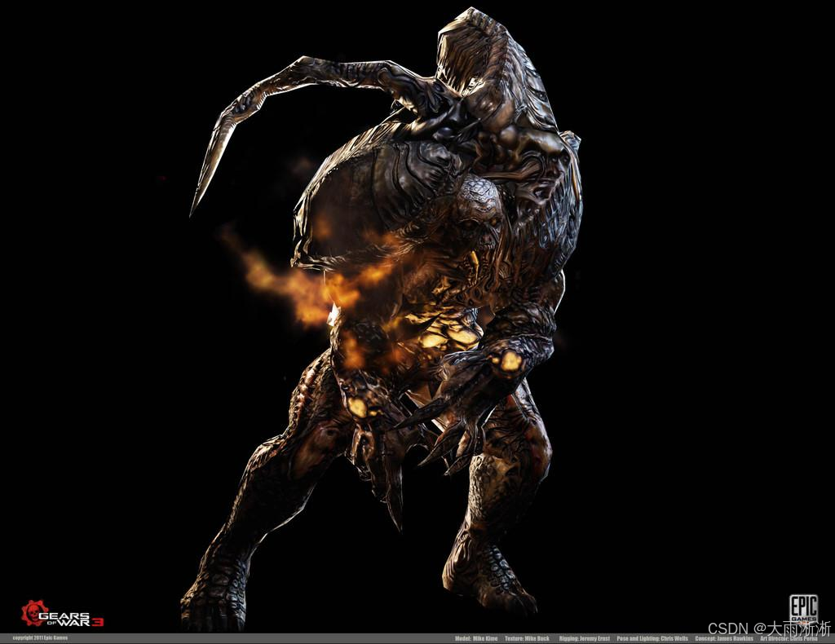Click the Epic Games logo

[803, 610]
